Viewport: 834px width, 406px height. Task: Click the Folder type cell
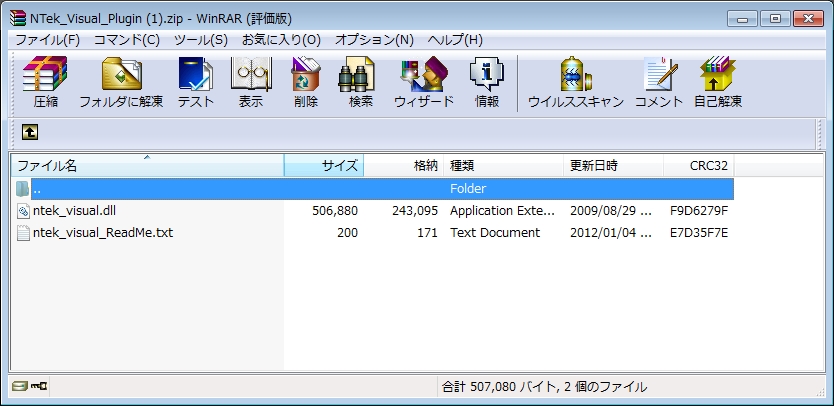pyautogui.click(x=468, y=189)
